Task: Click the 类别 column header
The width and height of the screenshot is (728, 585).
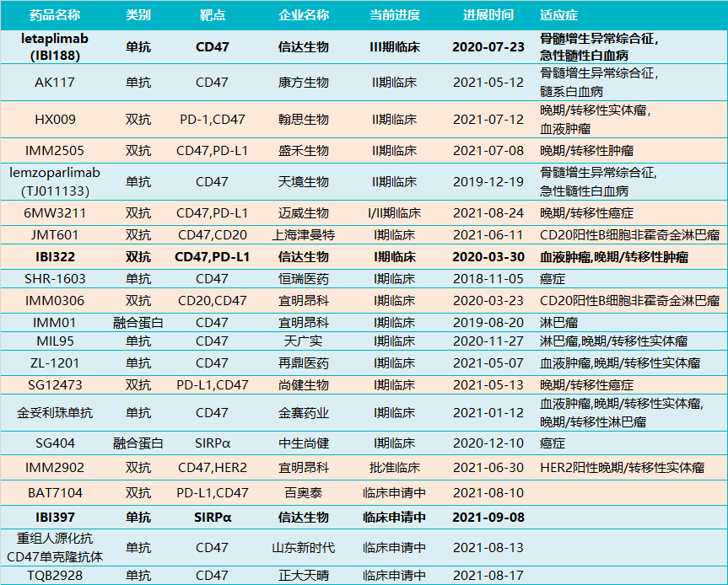Action: [138, 15]
